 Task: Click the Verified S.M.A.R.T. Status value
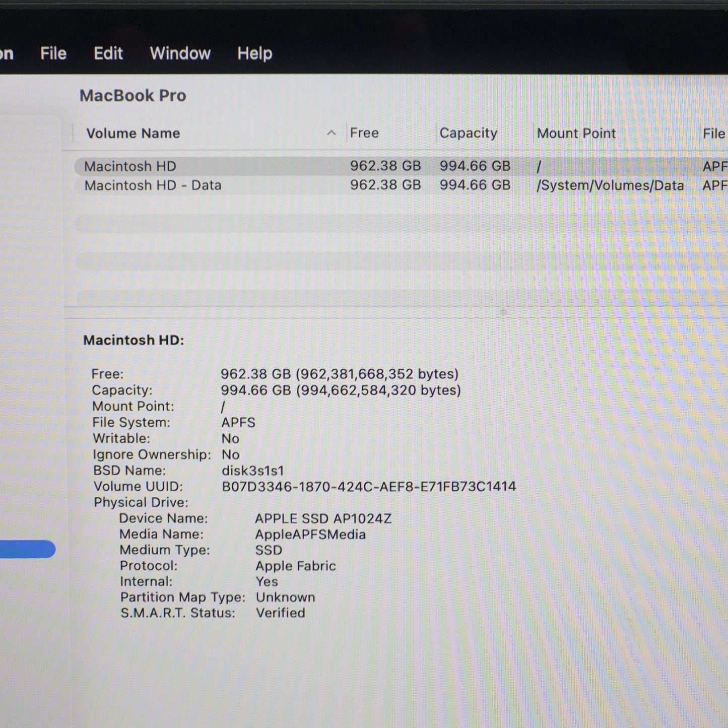281,613
